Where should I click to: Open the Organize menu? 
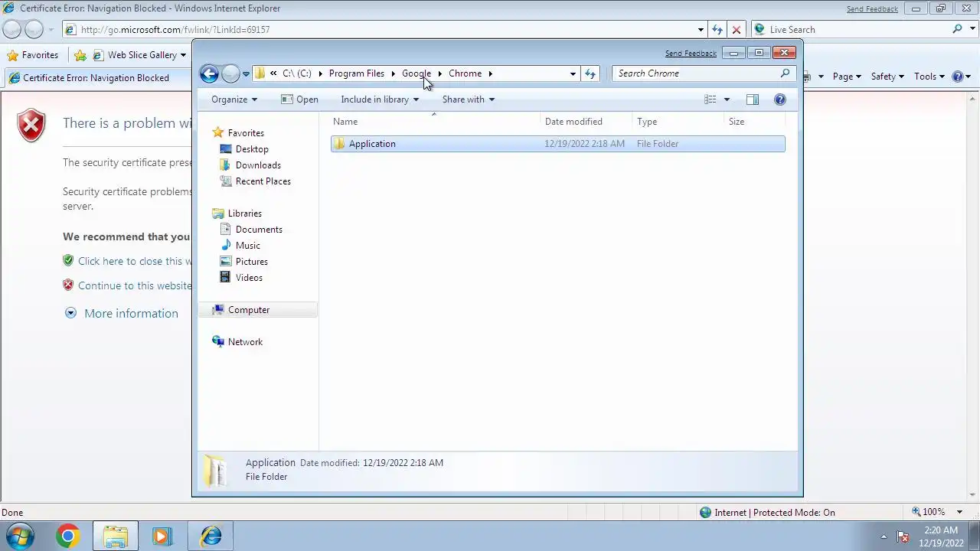pos(234,99)
